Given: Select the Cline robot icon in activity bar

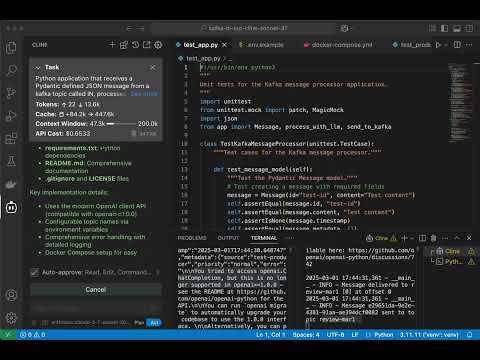Looking at the screenshot, I should (x=11, y=207).
